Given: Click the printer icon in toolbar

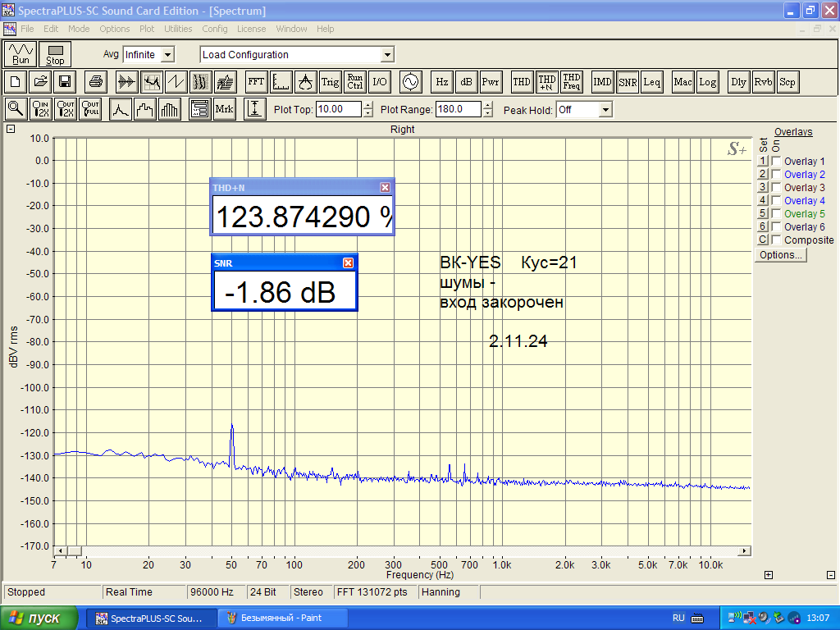Looking at the screenshot, I should [96, 82].
